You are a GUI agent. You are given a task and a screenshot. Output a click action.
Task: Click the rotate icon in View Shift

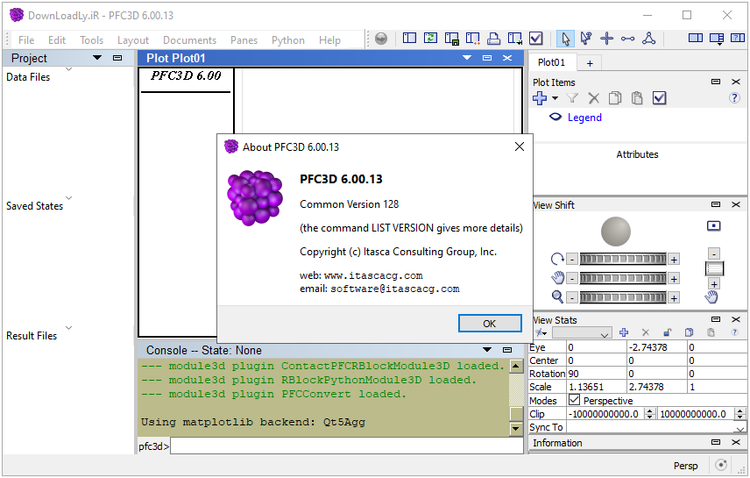(x=557, y=259)
